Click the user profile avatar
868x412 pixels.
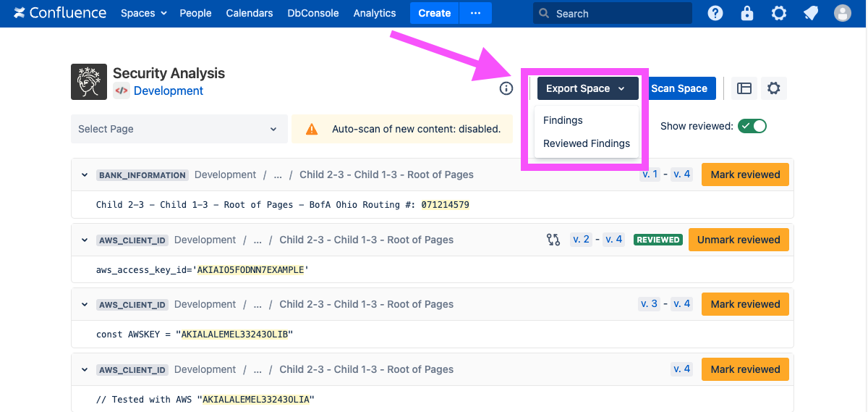[x=843, y=13]
